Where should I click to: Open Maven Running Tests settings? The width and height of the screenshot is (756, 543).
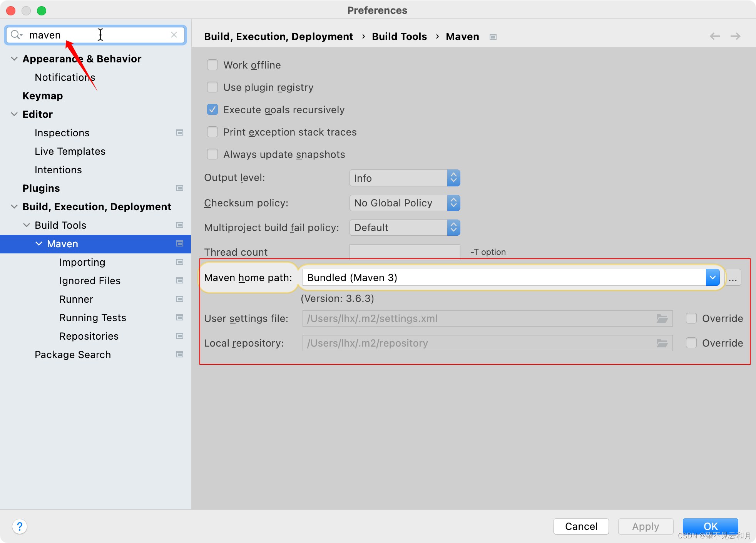pos(93,318)
